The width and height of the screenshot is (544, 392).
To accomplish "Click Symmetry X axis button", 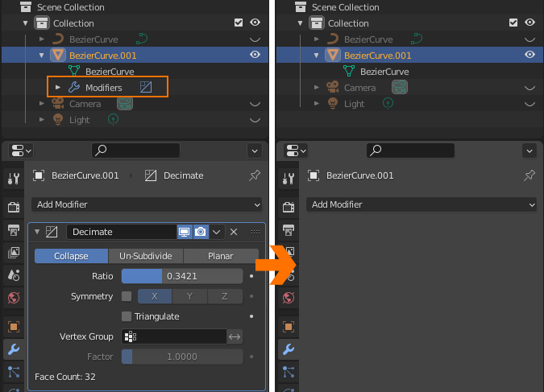I will (155, 296).
